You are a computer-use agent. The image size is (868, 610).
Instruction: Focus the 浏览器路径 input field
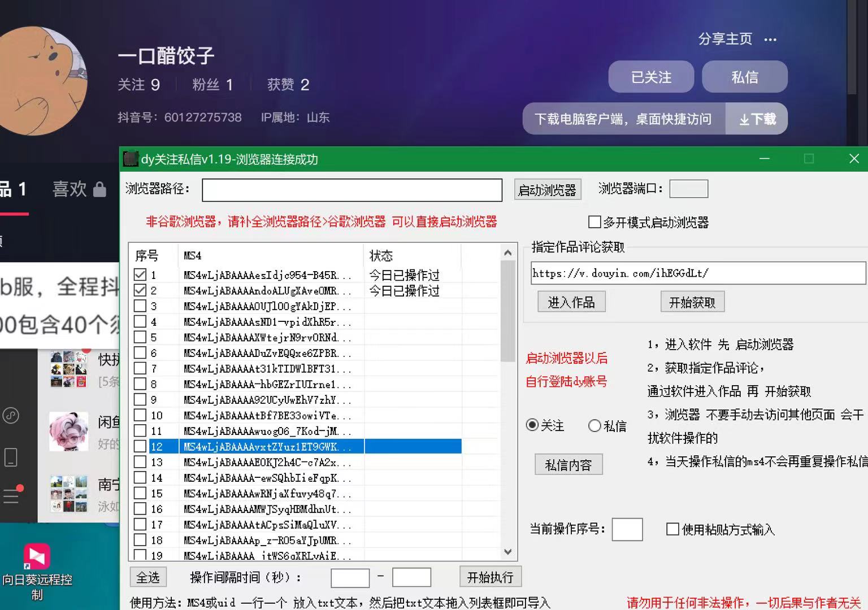352,190
